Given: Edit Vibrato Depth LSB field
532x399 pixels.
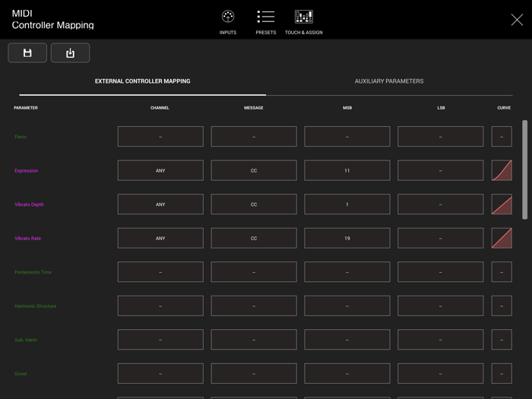Looking at the screenshot, I should [440, 204].
